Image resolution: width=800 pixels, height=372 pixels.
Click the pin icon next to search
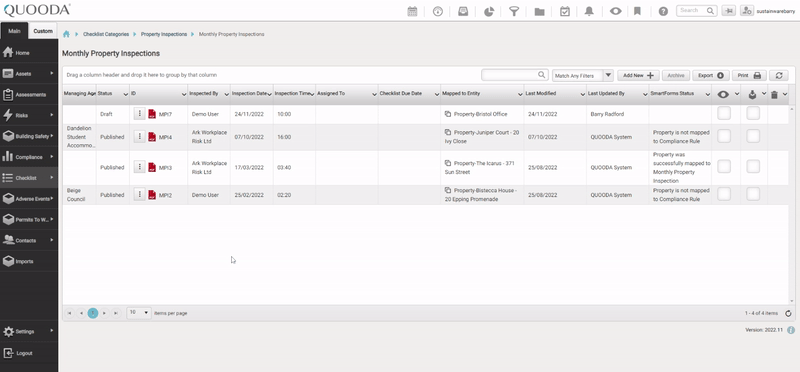point(729,10)
